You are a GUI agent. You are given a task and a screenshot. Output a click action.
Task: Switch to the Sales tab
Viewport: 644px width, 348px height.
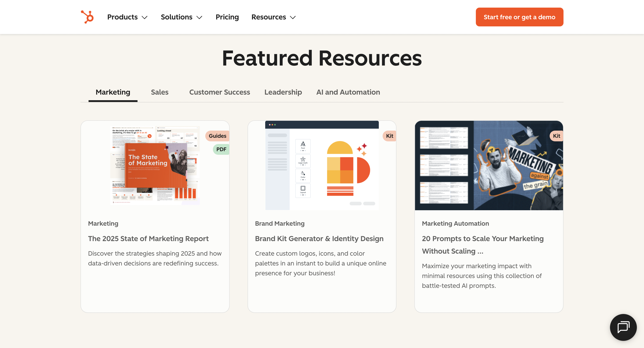[159, 92]
